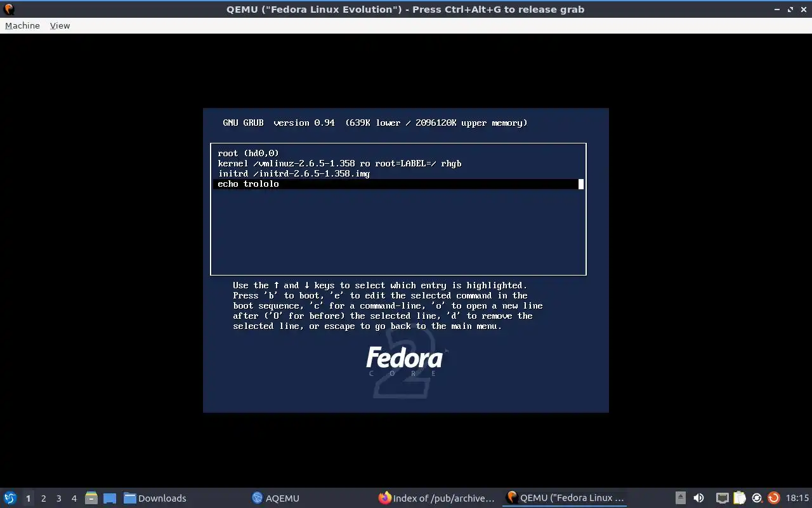Image resolution: width=812 pixels, height=508 pixels.
Task: Open the clipboard manager tray icon
Action: (x=740, y=498)
